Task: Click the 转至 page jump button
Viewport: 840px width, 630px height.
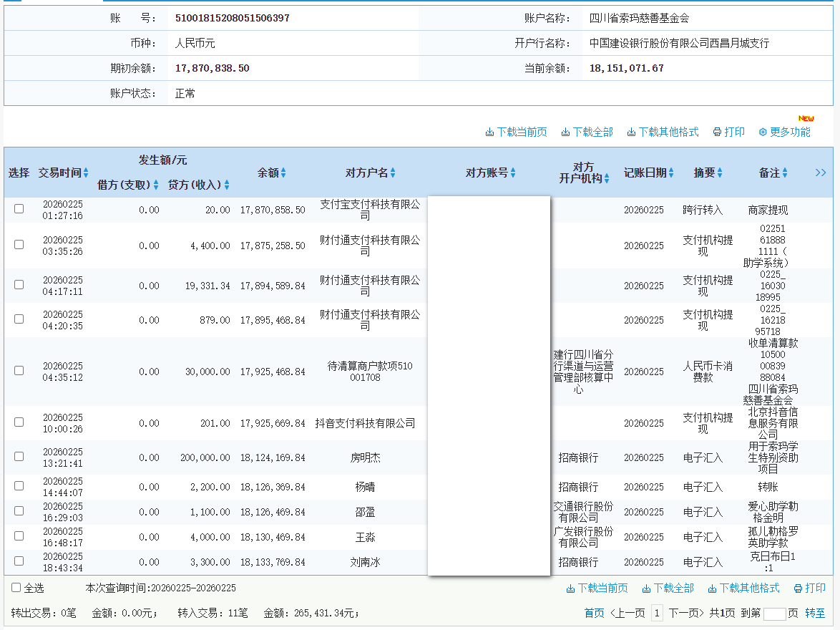Action: coord(816,614)
